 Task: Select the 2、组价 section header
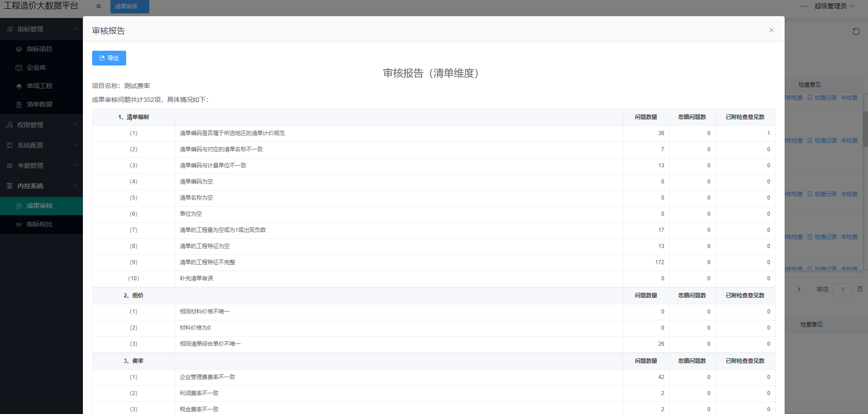coord(134,296)
